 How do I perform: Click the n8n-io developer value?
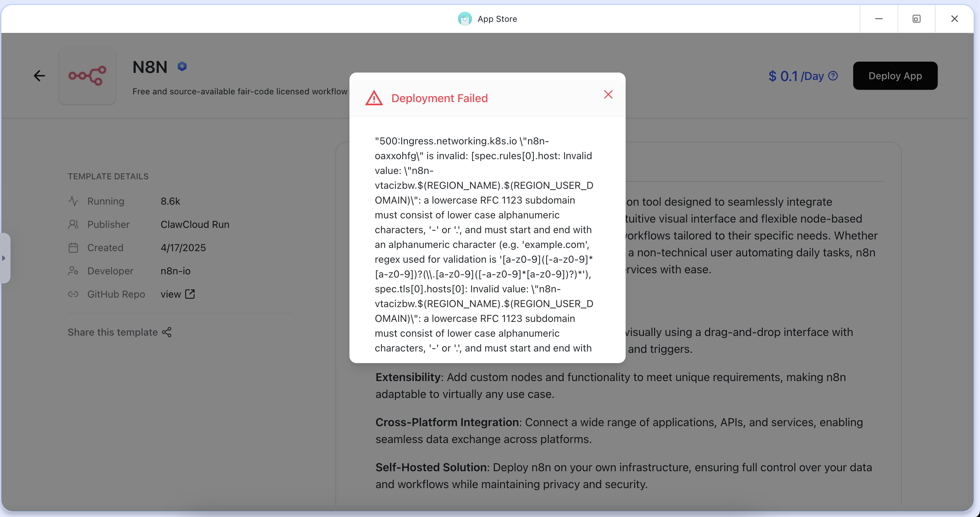click(175, 271)
